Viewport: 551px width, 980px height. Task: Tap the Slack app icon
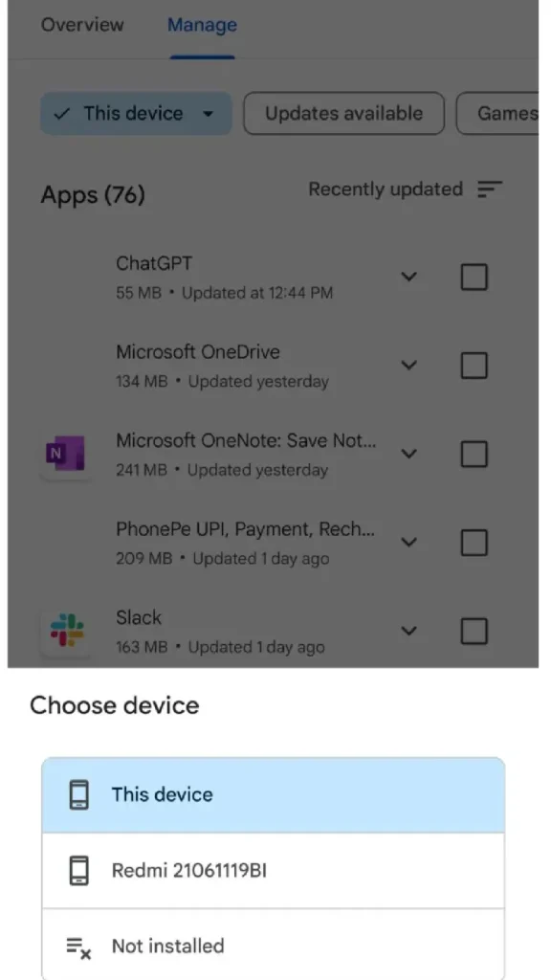(x=67, y=630)
